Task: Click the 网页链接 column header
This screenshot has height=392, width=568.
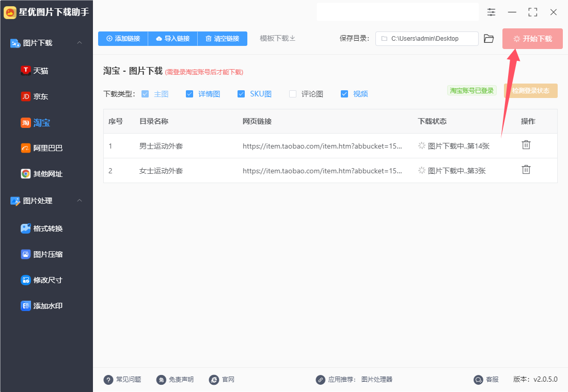Action: [x=257, y=121]
